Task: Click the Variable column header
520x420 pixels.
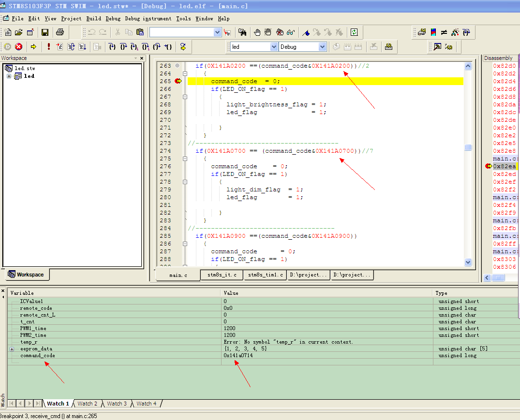Action: (114, 293)
